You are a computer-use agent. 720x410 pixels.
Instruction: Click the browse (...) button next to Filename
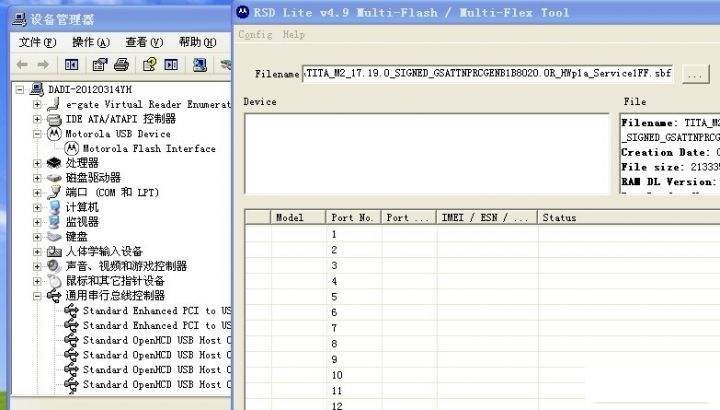pyautogui.click(x=695, y=74)
